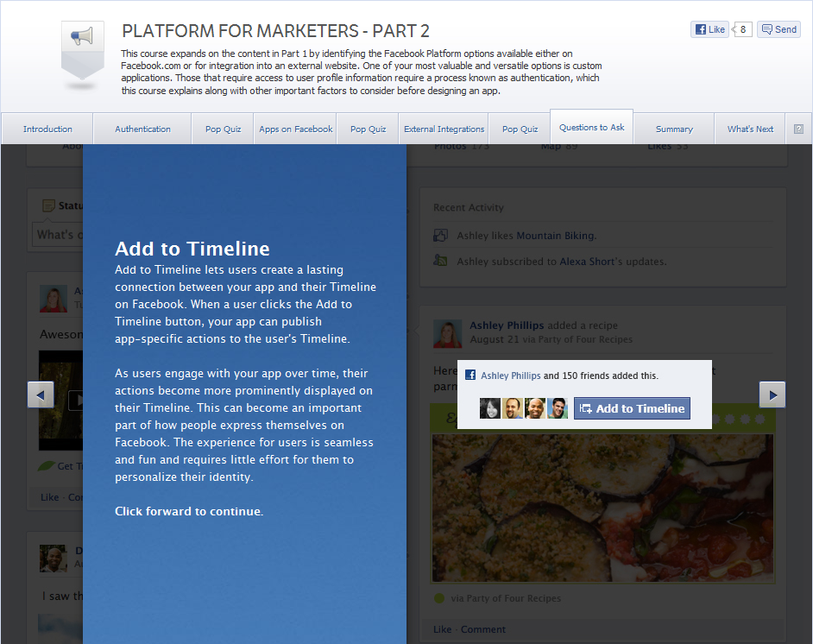Advance to next slide with right arrow

772,395
